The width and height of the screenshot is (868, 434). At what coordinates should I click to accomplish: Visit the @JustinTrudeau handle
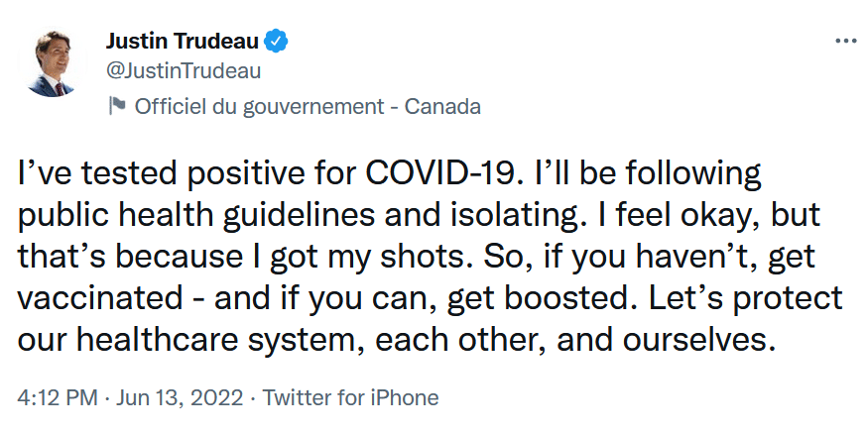click(183, 71)
